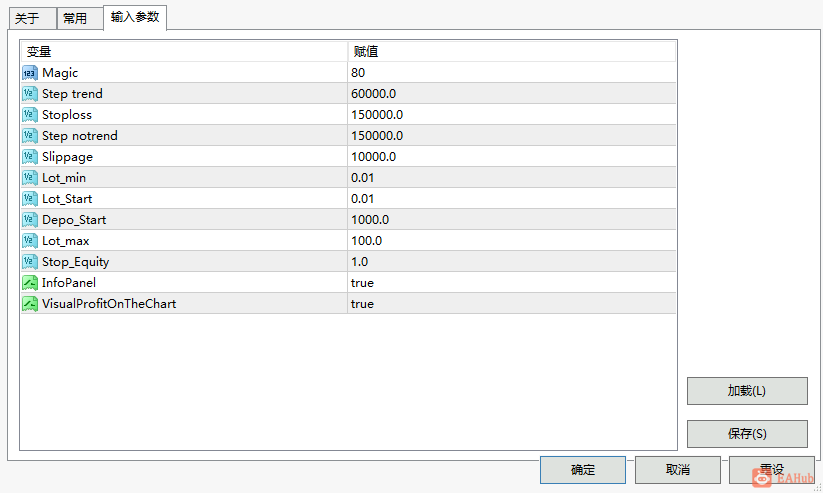Click the icon next to Slippage
823x493 pixels.
click(30, 157)
